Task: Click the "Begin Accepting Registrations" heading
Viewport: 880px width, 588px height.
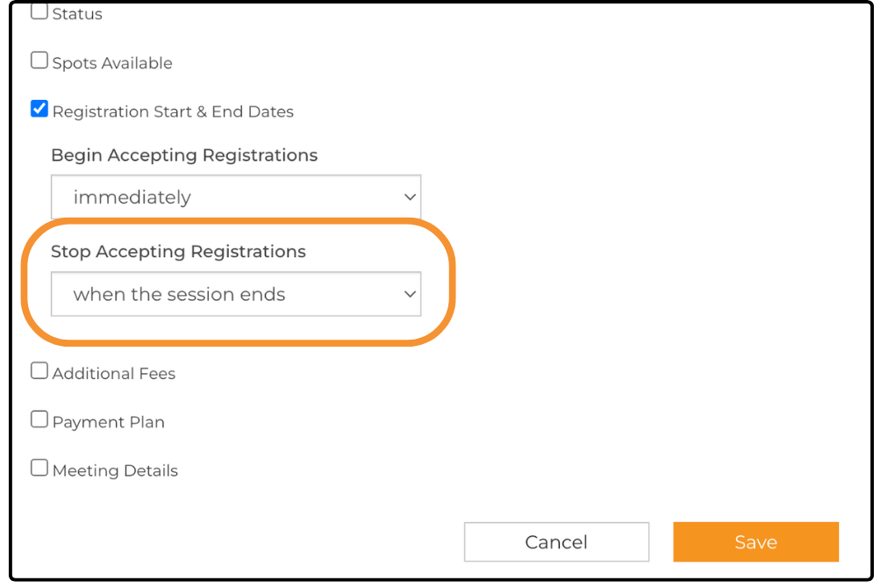Action: [x=184, y=155]
